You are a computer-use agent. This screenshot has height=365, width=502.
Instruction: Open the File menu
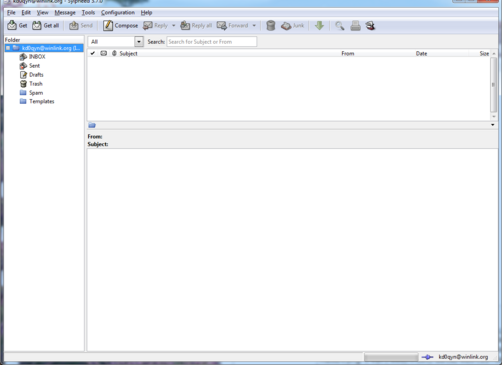[x=11, y=13]
